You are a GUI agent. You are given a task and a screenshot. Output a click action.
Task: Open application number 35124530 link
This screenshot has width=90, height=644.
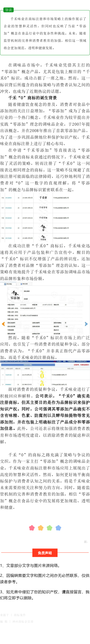pyautogui.click(x=8, y=218)
